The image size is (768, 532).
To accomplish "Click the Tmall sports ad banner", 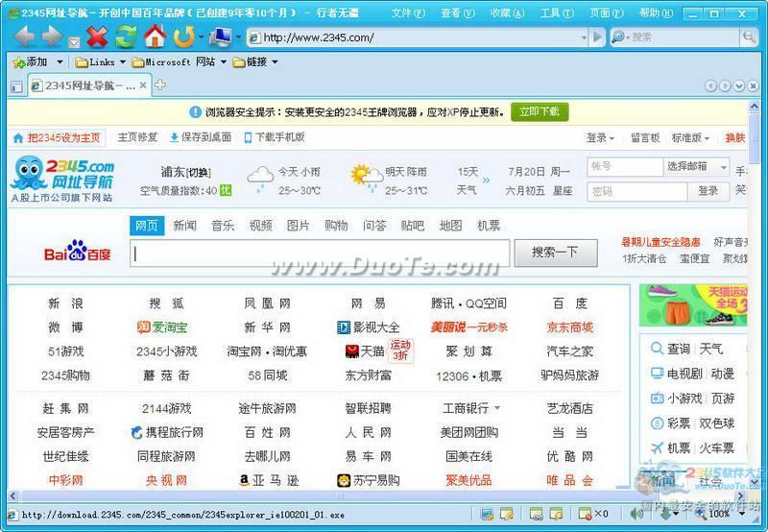I will [x=693, y=305].
